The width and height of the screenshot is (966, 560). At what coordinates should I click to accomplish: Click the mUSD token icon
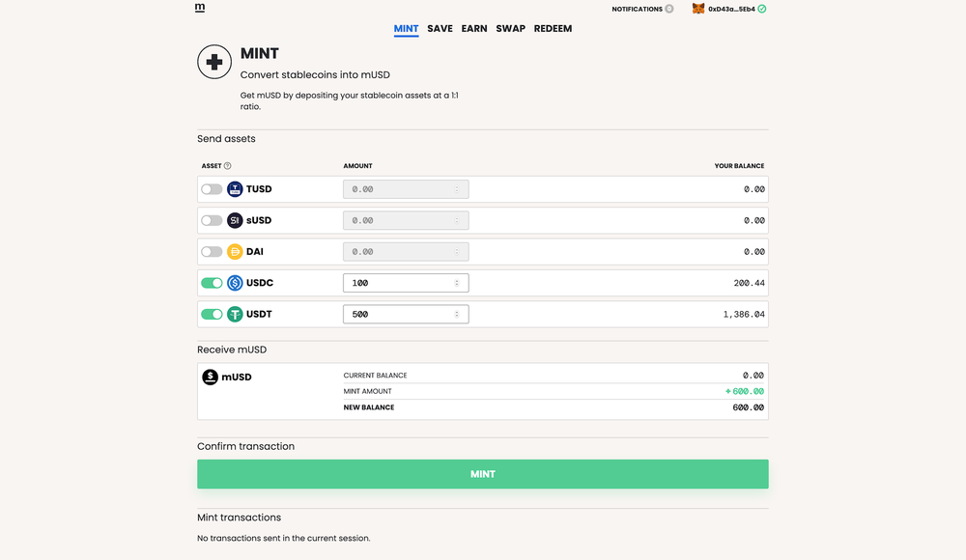(210, 377)
